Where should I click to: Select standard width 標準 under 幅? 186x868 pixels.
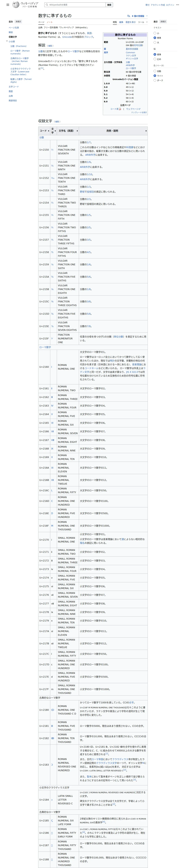(155, 55)
